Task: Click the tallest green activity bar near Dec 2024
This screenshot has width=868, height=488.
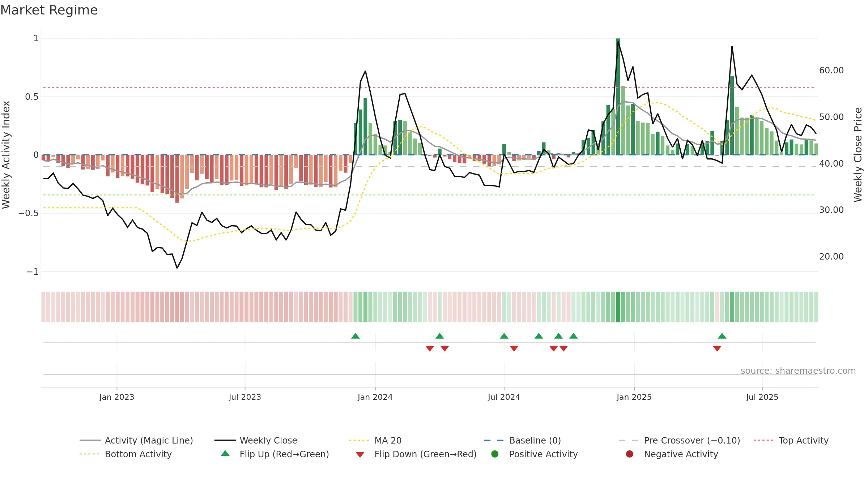Action: tap(618, 97)
